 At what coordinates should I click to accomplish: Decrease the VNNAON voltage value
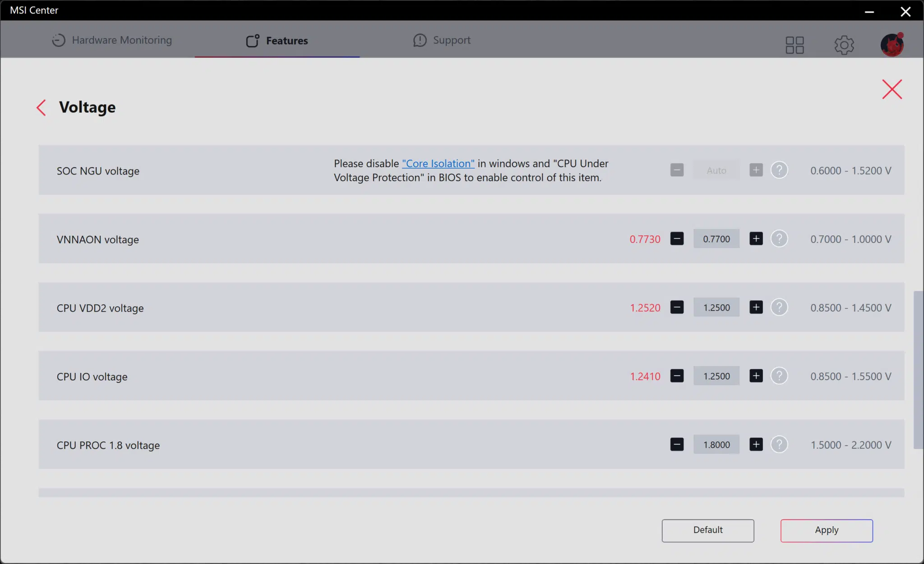pyautogui.click(x=677, y=238)
